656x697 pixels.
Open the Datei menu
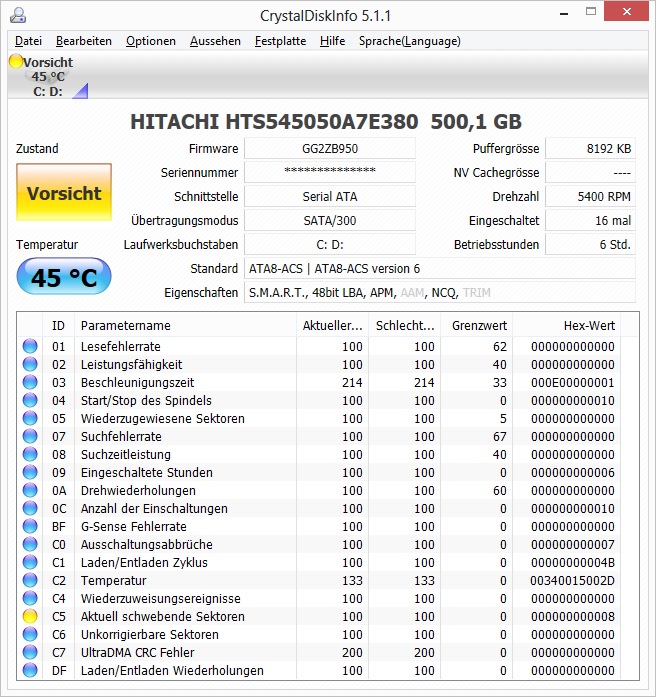(28, 41)
